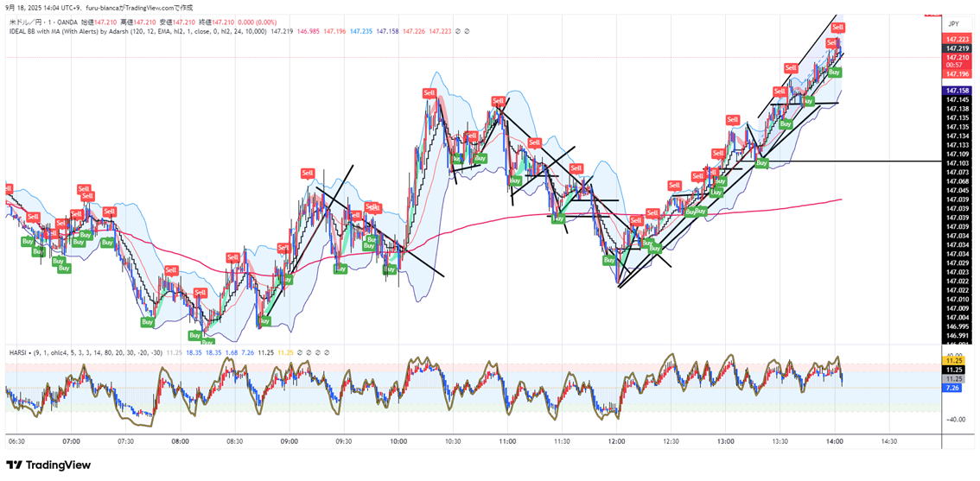Click the Buy marker below the 09:55 candle

(390, 269)
